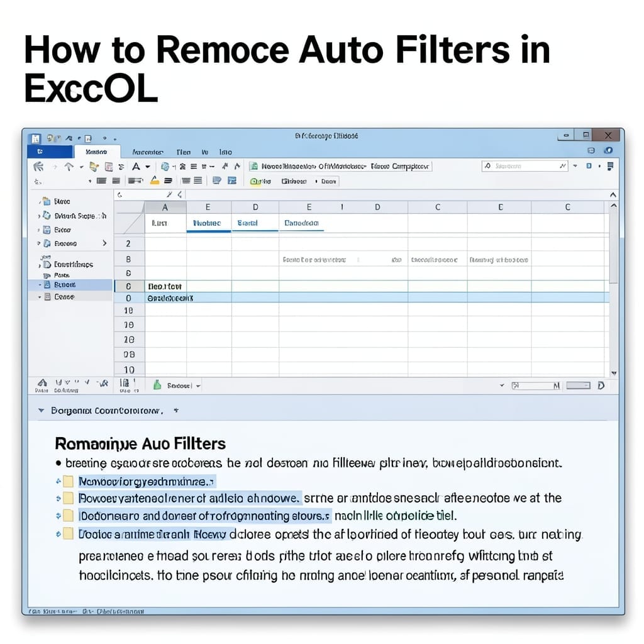Click the red paste document icon
This screenshot has width=644, height=644.
(x=109, y=166)
